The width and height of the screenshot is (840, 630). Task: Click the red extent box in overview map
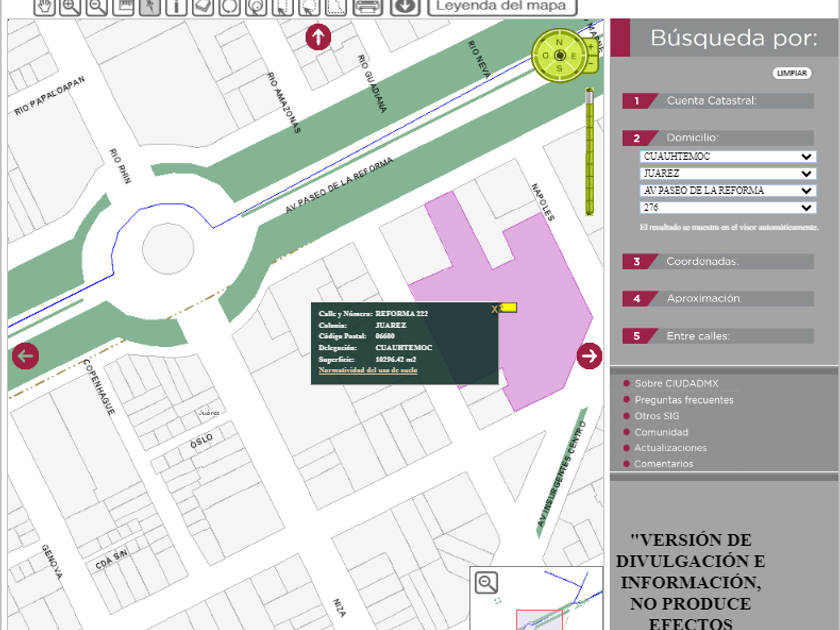539,620
